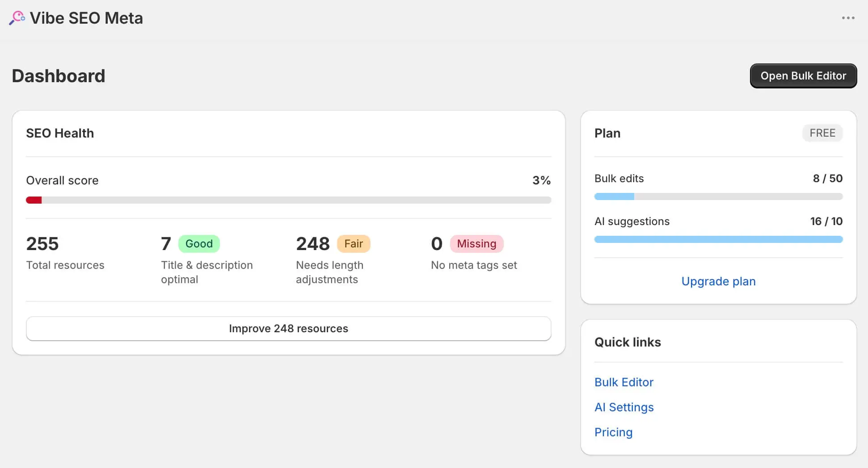Click the green Good status badge
868x468 pixels.
pos(199,244)
